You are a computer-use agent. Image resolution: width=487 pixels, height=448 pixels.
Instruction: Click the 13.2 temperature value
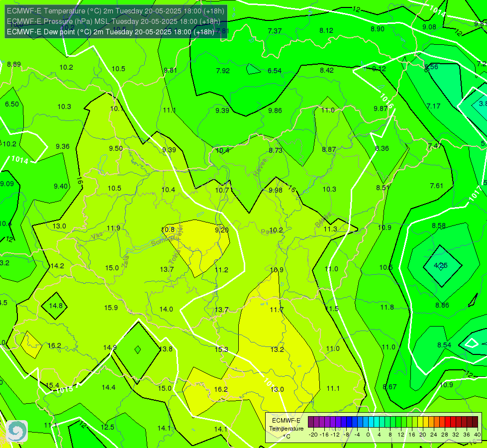(x=277, y=349)
